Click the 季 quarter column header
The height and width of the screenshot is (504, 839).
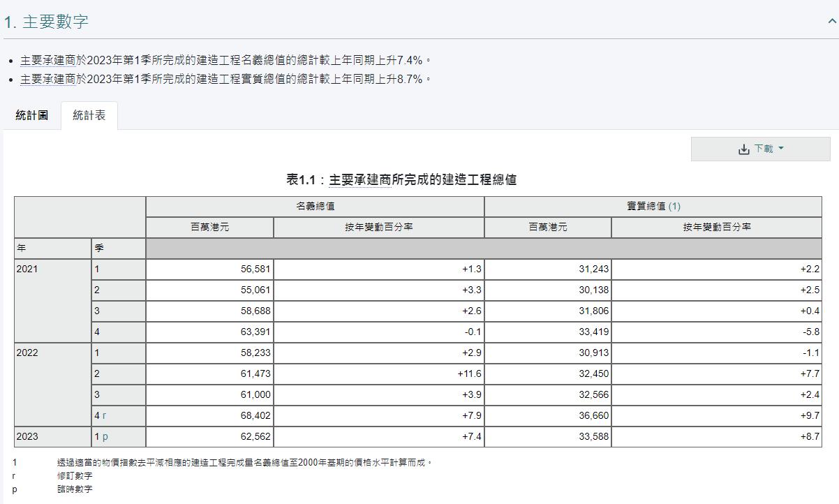(99, 248)
